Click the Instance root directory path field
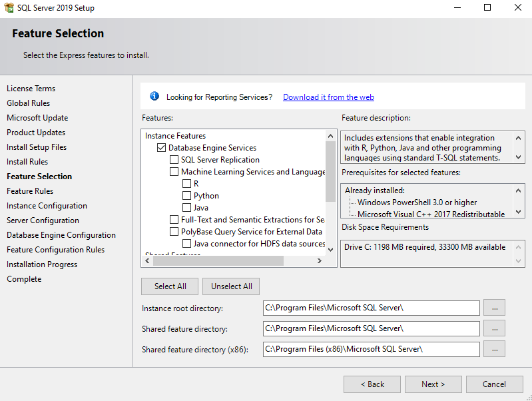This screenshot has width=532, height=401. tap(371, 308)
